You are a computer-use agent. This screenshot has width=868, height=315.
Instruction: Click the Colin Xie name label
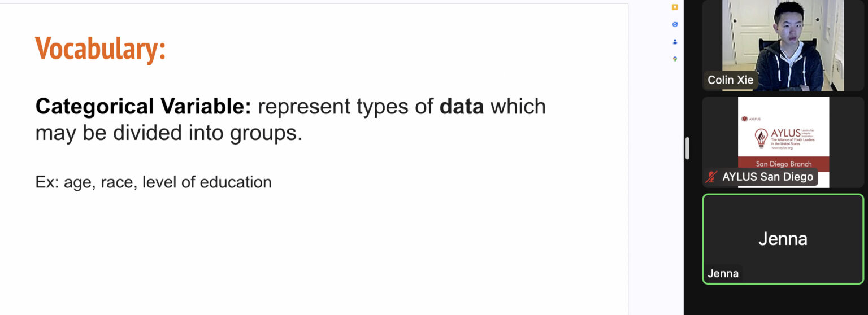(x=730, y=80)
